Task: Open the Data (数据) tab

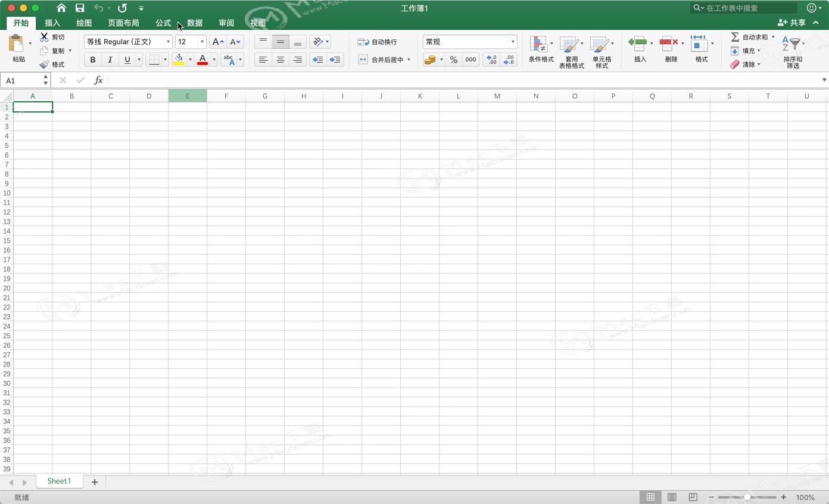Action: (x=195, y=23)
